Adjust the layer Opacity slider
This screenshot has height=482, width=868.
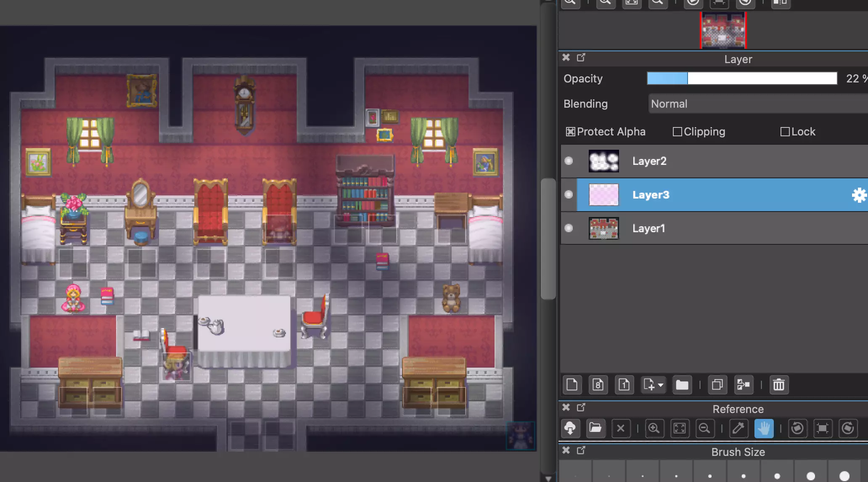pyautogui.click(x=742, y=79)
